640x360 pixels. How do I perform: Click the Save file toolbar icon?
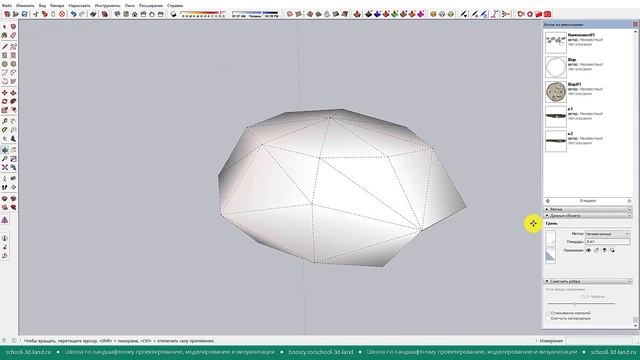click(24, 14)
